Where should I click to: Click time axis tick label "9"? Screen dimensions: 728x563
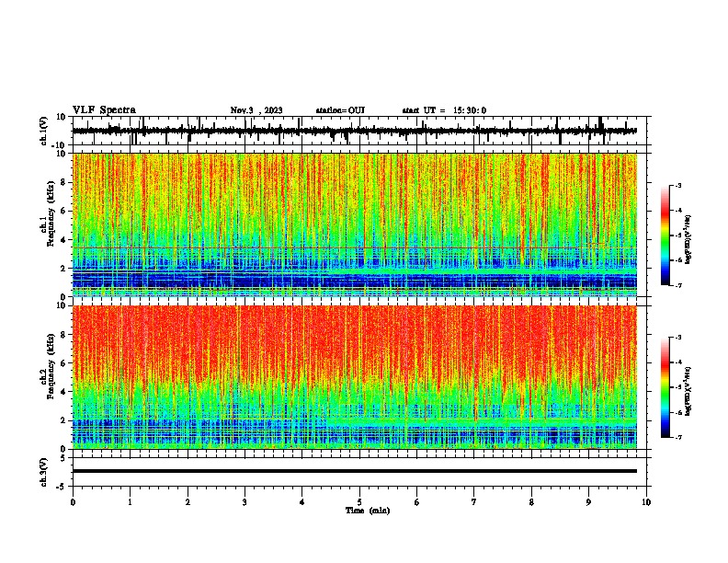tap(588, 502)
